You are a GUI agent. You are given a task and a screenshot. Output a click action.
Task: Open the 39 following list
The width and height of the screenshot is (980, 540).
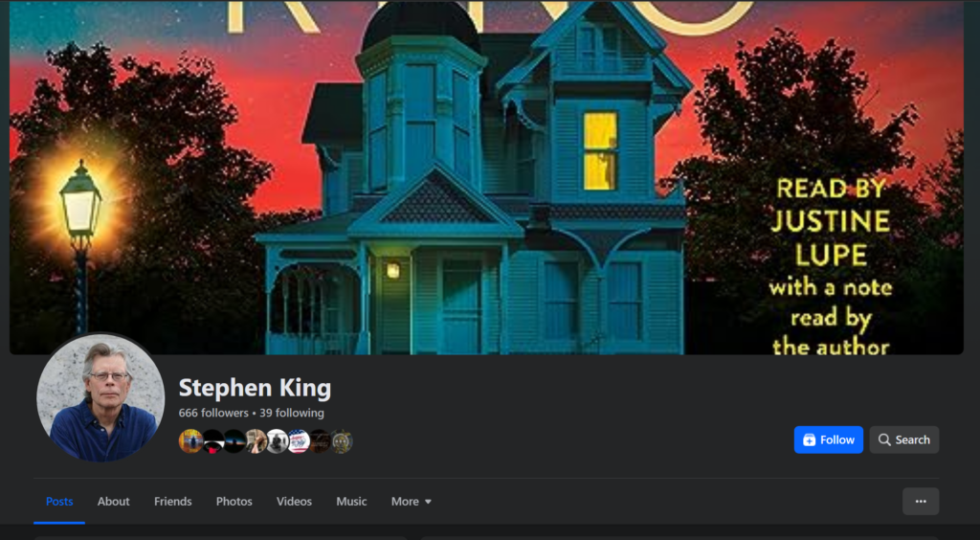pyautogui.click(x=292, y=413)
